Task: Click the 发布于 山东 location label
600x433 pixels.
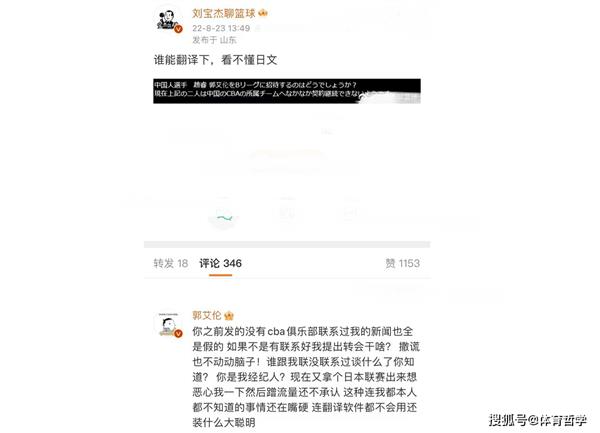Action: tap(214, 40)
